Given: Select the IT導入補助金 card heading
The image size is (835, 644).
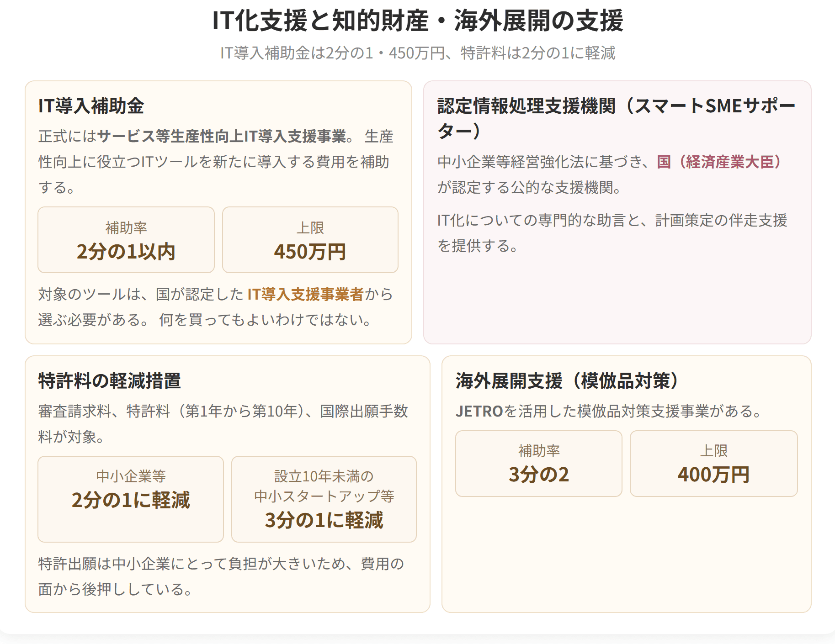Looking at the screenshot, I should click(x=91, y=106).
